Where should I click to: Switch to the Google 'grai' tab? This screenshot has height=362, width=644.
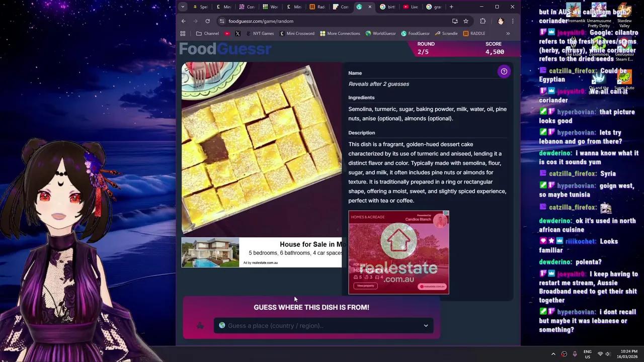[x=434, y=7]
